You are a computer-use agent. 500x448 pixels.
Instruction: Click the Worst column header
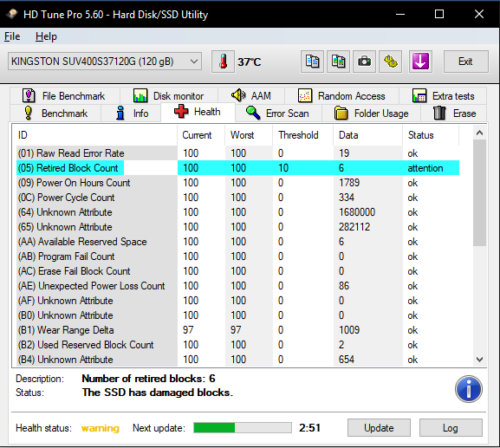pos(249,135)
